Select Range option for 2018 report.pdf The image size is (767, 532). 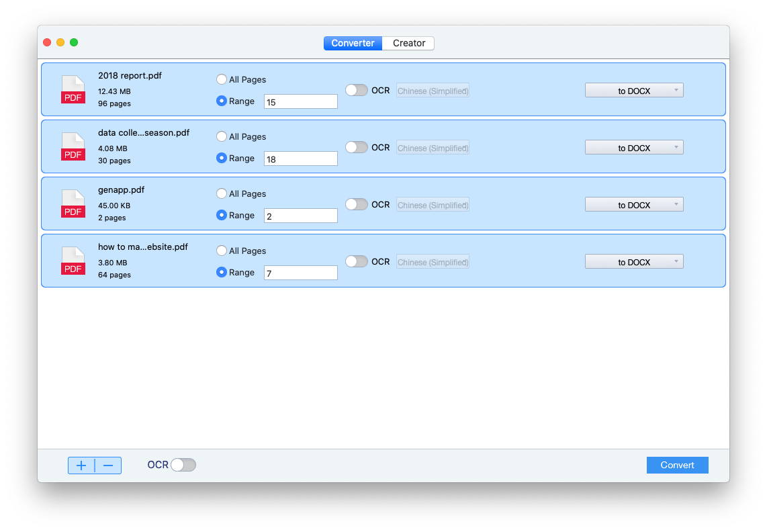pyautogui.click(x=222, y=101)
